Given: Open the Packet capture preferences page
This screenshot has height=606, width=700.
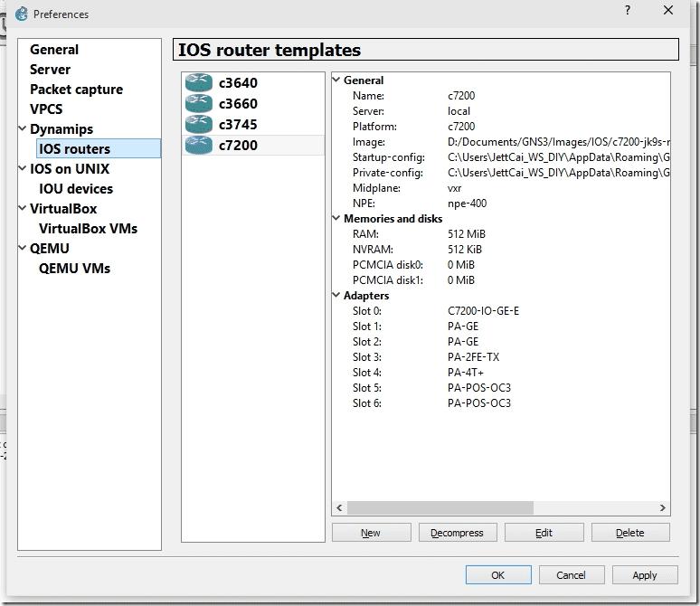Looking at the screenshot, I should [x=76, y=90].
